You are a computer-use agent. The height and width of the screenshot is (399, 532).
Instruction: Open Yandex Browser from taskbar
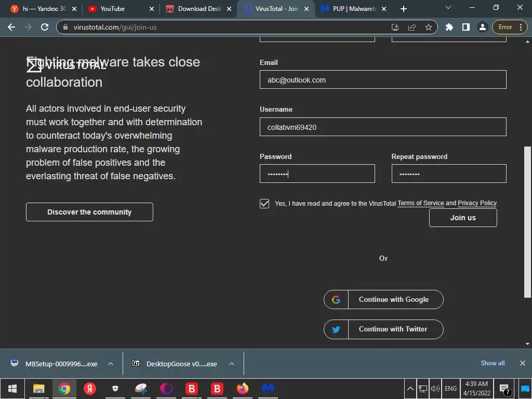click(90, 389)
